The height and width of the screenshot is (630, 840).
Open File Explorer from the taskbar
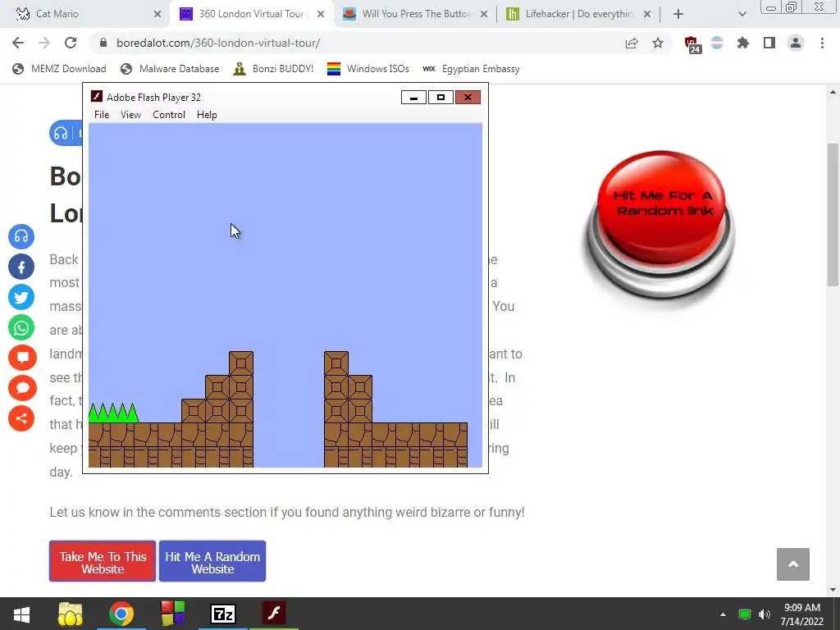(x=71, y=614)
